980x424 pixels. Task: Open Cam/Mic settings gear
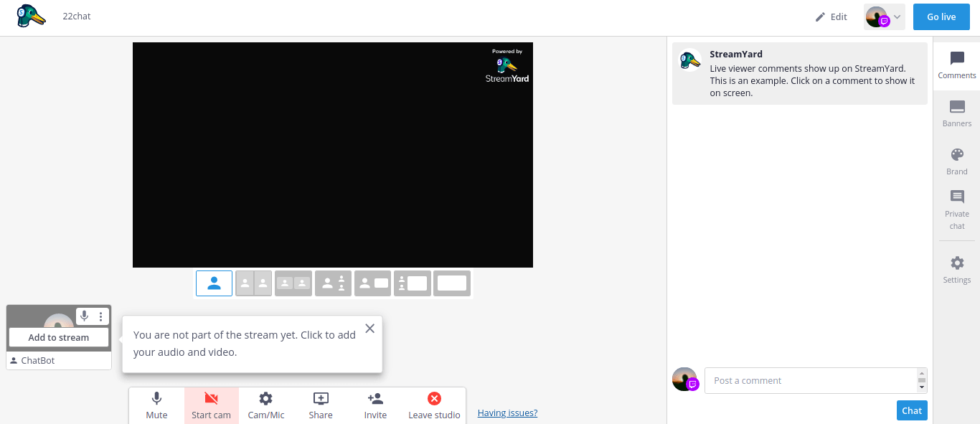pyautogui.click(x=266, y=405)
